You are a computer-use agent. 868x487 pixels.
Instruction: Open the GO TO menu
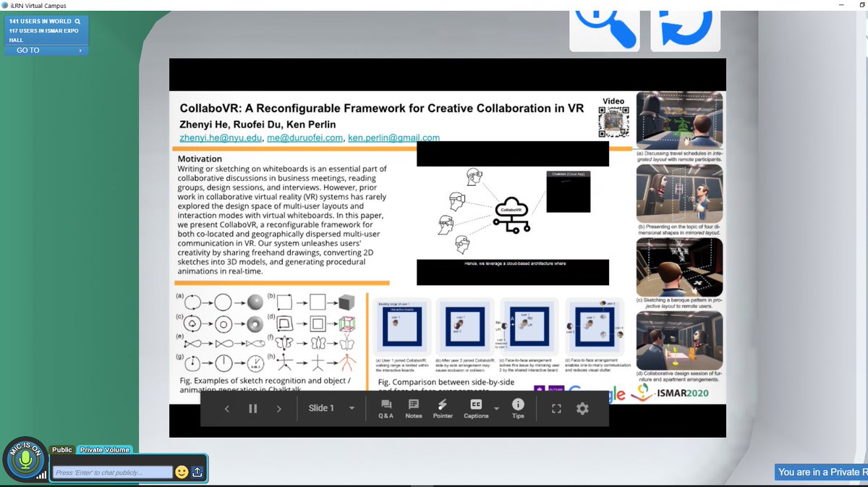pos(47,50)
